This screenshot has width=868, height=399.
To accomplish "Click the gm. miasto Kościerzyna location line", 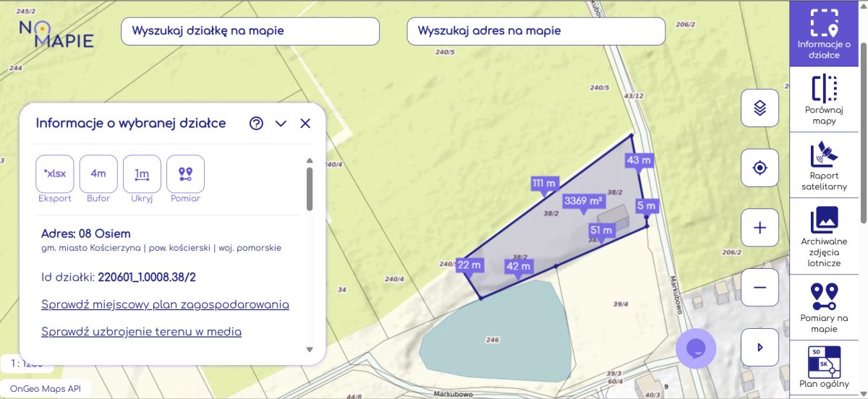I will click(161, 248).
